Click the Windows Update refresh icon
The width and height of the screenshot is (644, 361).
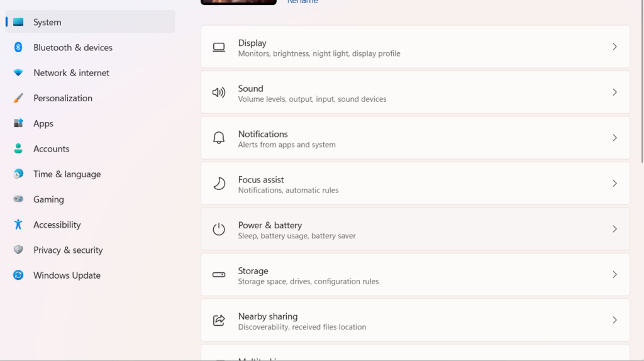pyautogui.click(x=18, y=275)
